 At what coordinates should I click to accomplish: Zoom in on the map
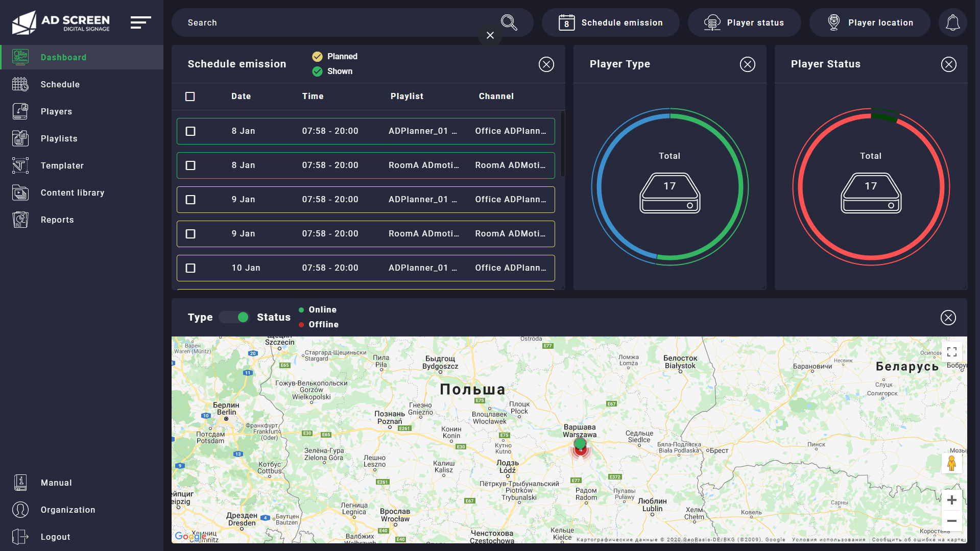click(x=951, y=500)
